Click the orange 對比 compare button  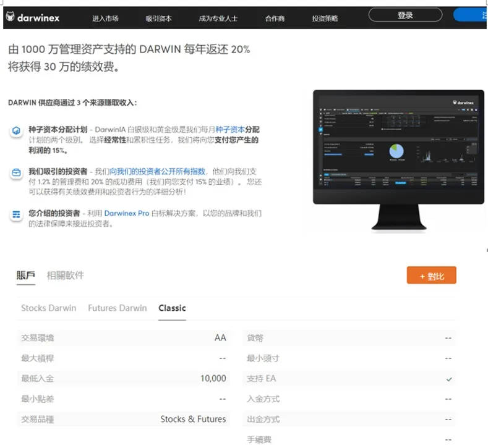pyautogui.click(x=431, y=275)
